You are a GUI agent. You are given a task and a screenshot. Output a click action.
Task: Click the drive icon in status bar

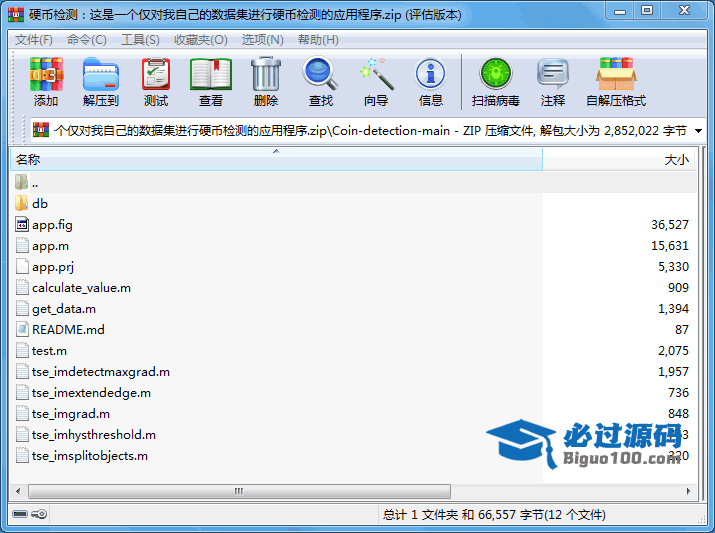(x=20, y=514)
